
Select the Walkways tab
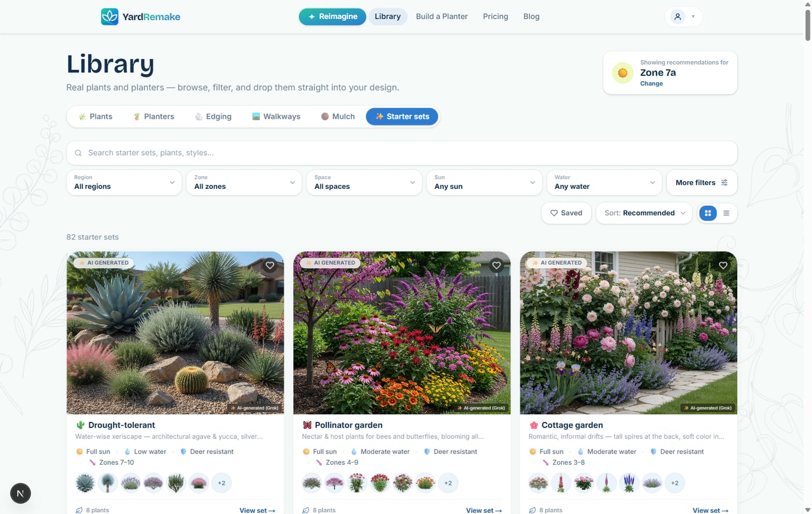coord(276,116)
